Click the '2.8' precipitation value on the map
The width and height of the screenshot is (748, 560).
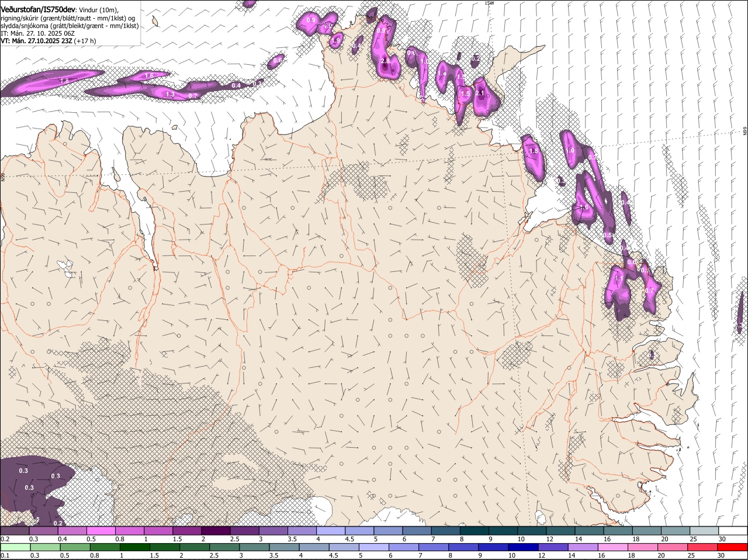[x=385, y=61]
